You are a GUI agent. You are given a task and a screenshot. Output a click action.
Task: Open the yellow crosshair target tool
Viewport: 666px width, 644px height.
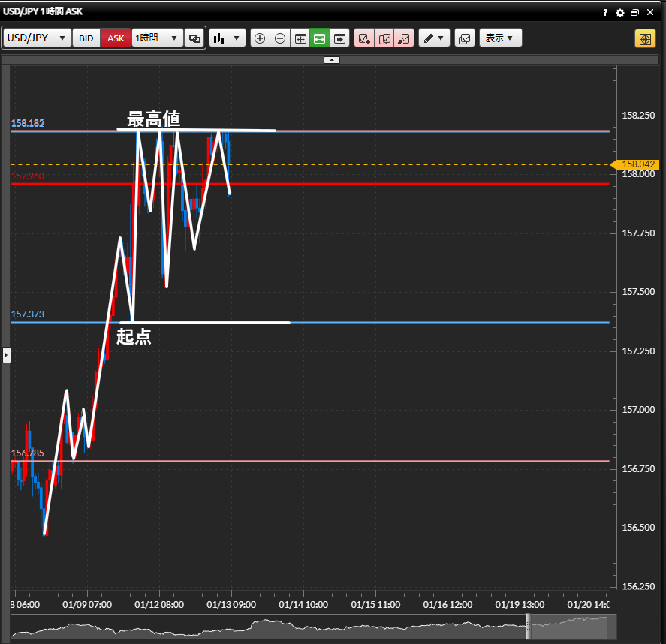coord(645,38)
